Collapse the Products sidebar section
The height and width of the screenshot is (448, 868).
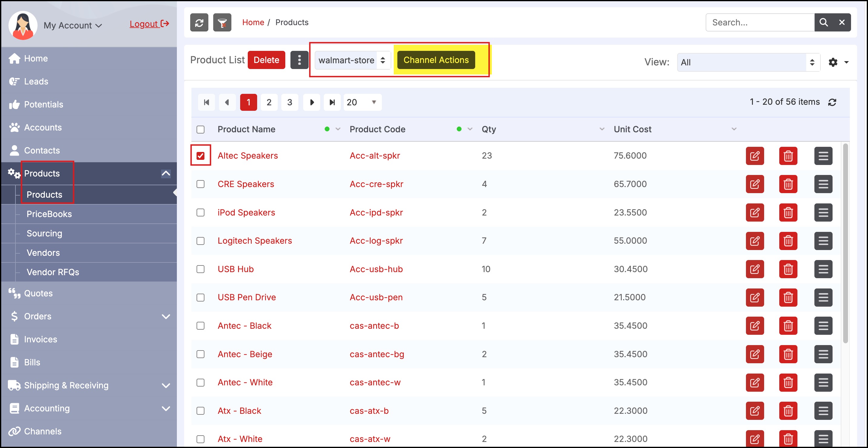[x=166, y=173]
